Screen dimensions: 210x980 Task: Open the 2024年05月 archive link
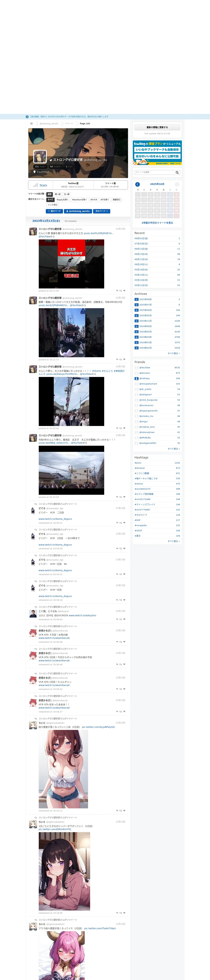(x=145, y=332)
